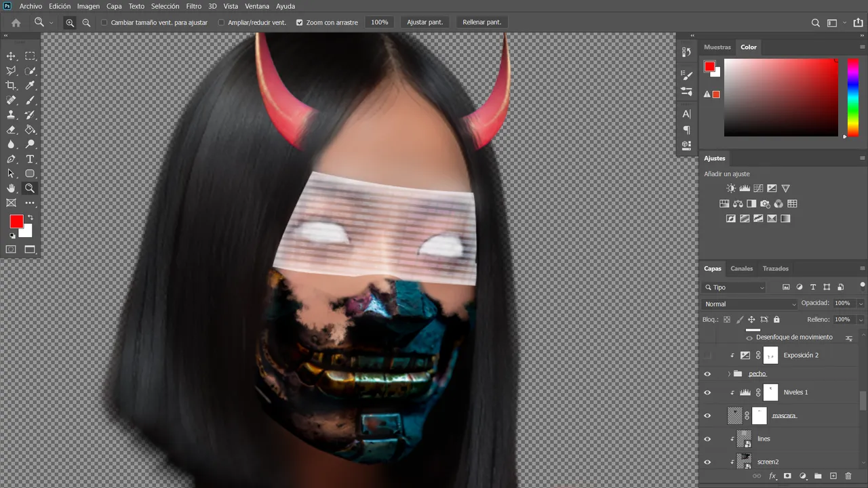Hide the mascara layer
868x488 pixels.
[707, 415]
